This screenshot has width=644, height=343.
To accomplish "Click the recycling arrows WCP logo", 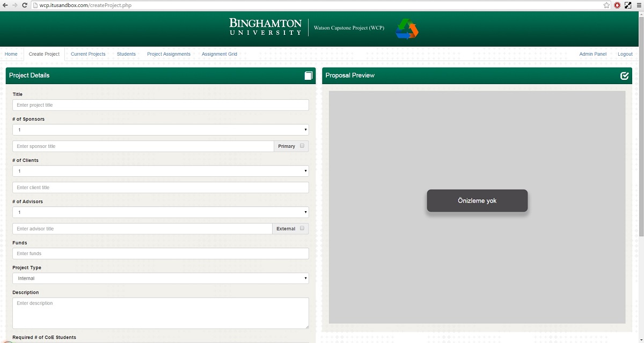I will tap(407, 29).
